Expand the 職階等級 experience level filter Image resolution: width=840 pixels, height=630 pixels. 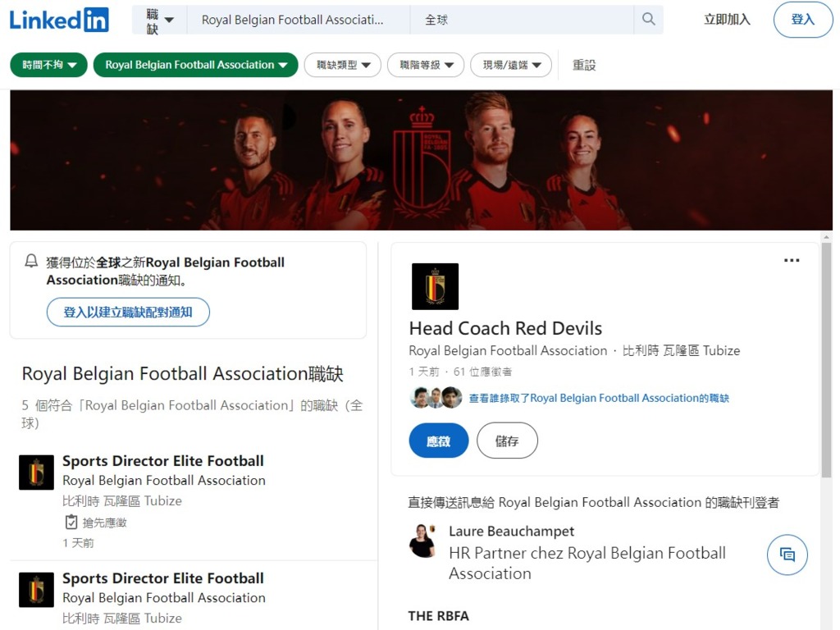pyautogui.click(x=426, y=65)
